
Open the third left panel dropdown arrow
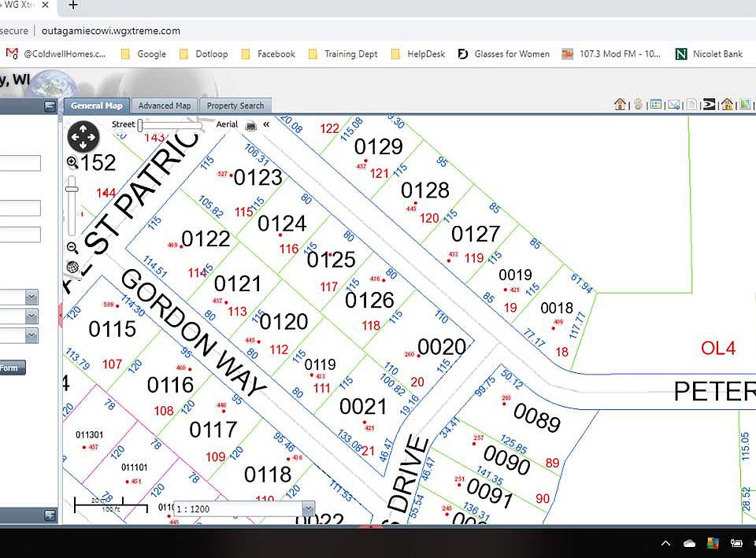click(31, 335)
